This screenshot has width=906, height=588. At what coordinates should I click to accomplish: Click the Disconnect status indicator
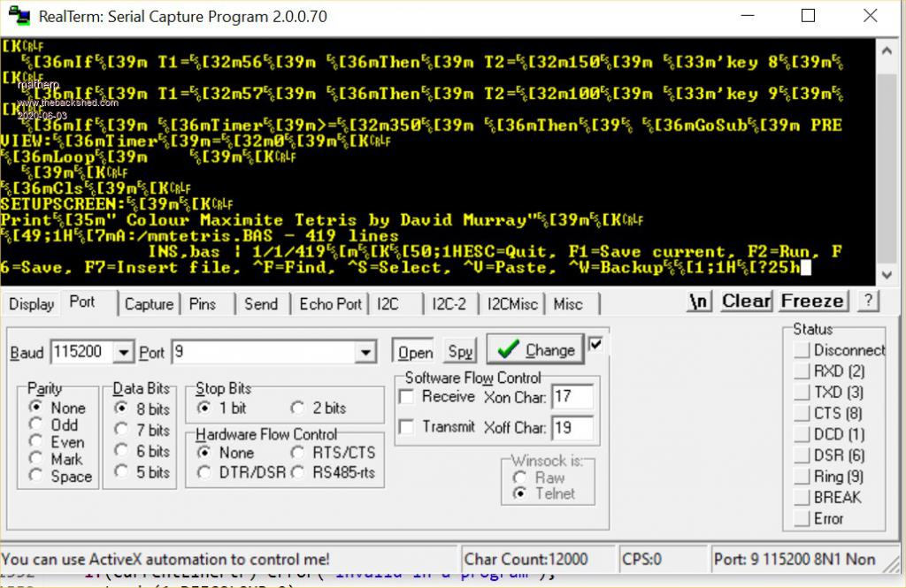click(802, 350)
